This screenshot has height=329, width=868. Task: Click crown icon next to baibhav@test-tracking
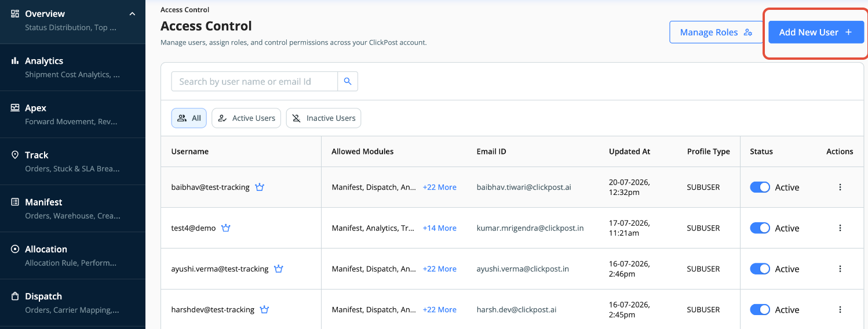(x=260, y=187)
